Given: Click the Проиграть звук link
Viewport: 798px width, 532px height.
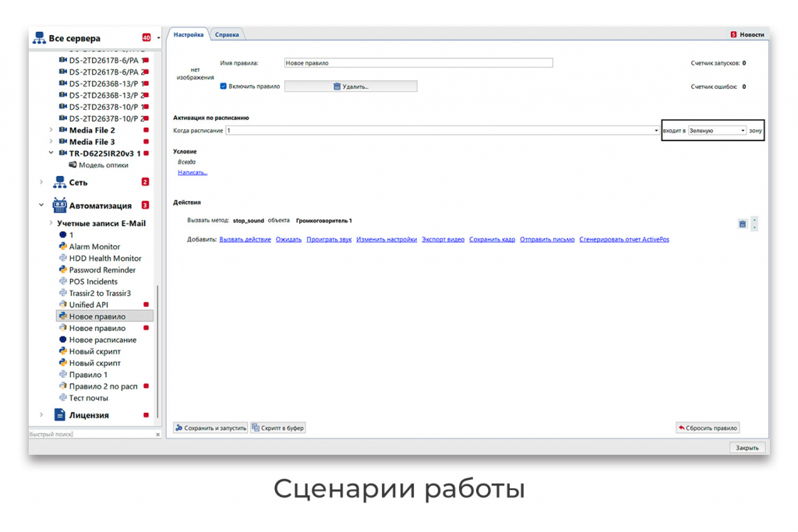Looking at the screenshot, I should point(329,240).
